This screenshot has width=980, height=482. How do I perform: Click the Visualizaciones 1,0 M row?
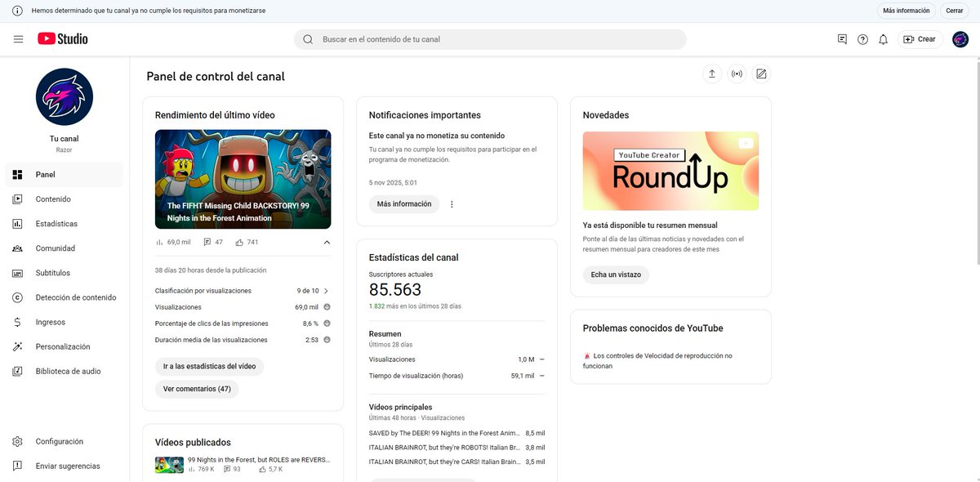[x=457, y=359]
